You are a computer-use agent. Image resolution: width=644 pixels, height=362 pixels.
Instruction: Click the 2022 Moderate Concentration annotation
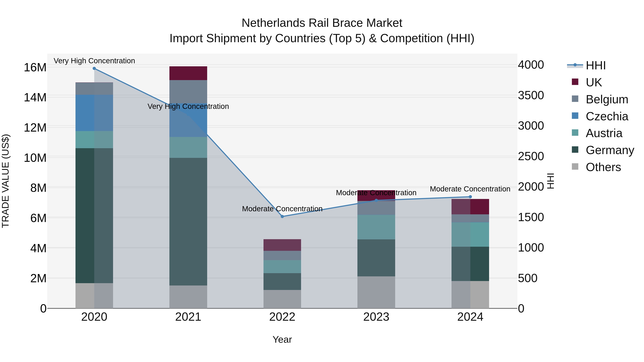coord(282,209)
